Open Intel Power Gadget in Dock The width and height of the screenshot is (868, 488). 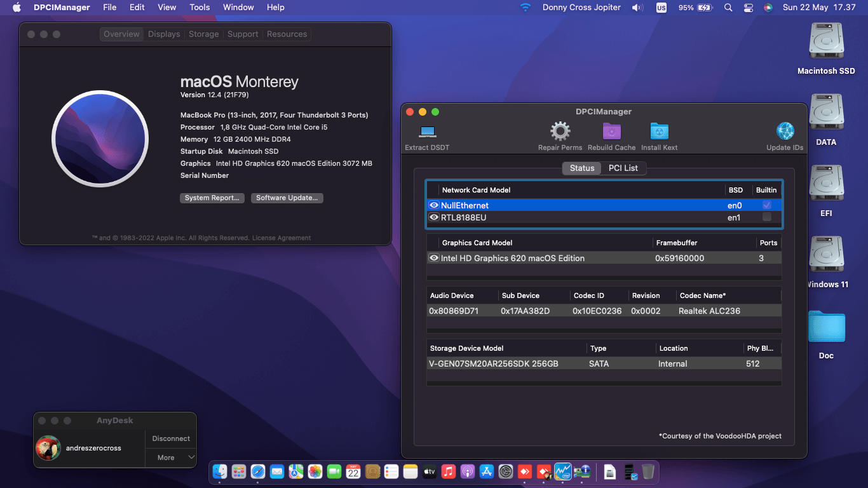pyautogui.click(x=563, y=471)
